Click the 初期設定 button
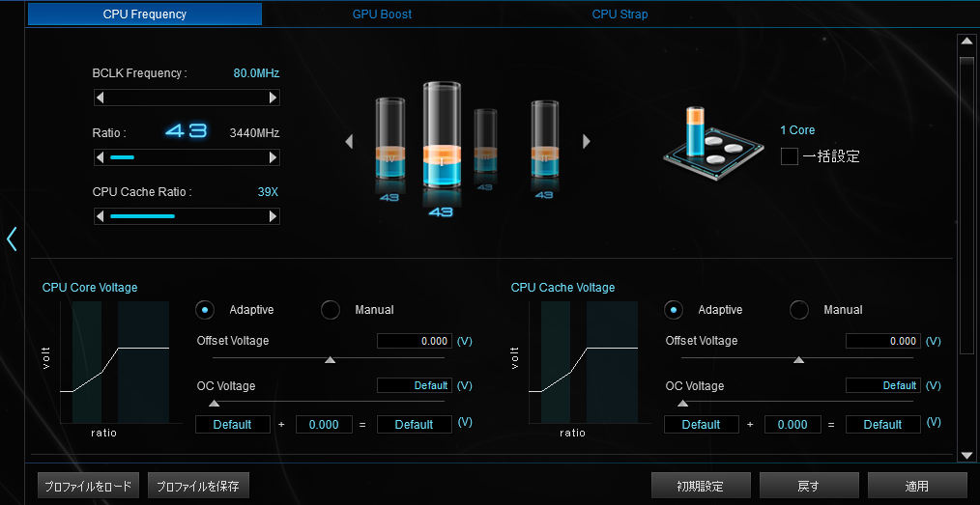 (701, 486)
